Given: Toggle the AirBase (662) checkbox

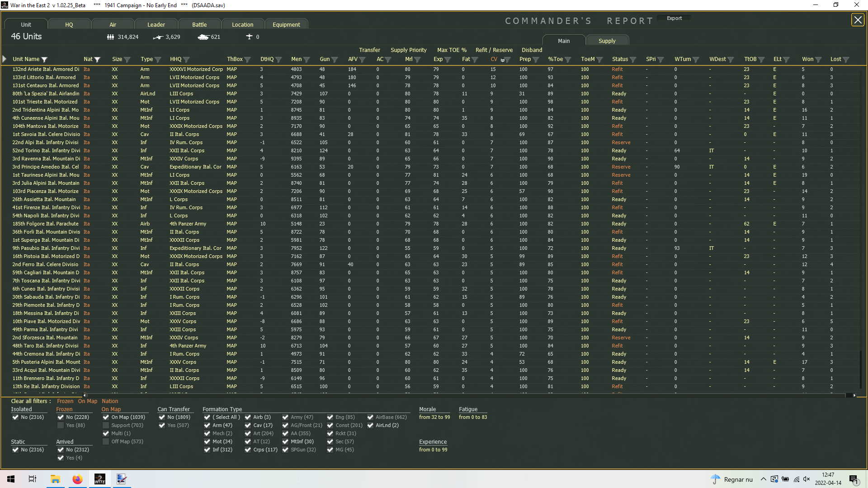Looking at the screenshot, I should pos(370,417).
